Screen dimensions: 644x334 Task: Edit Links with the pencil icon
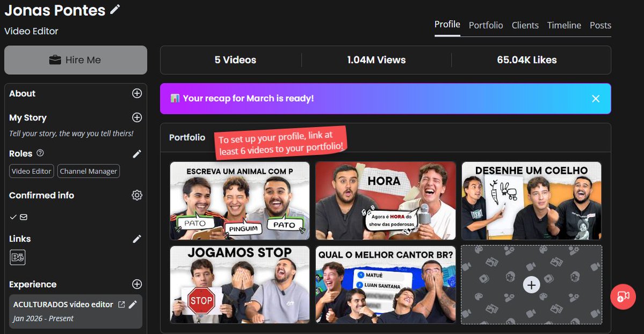pyautogui.click(x=137, y=239)
